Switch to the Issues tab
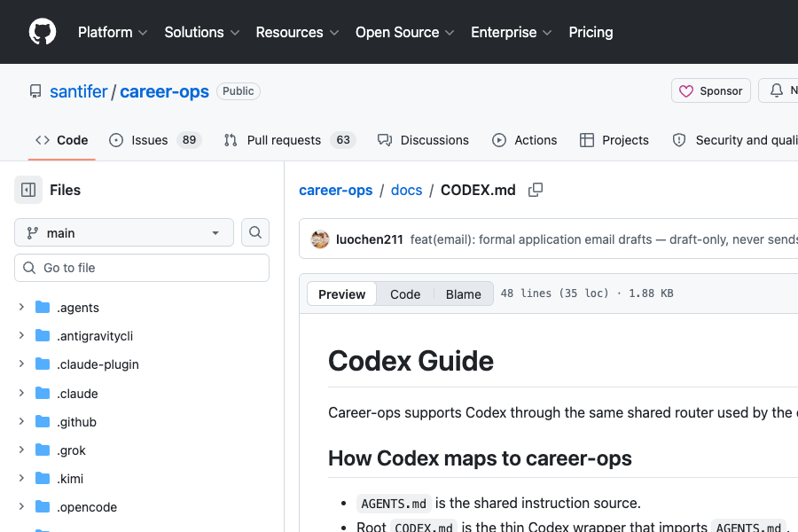Screen dimensions: 798x532 tap(155, 140)
